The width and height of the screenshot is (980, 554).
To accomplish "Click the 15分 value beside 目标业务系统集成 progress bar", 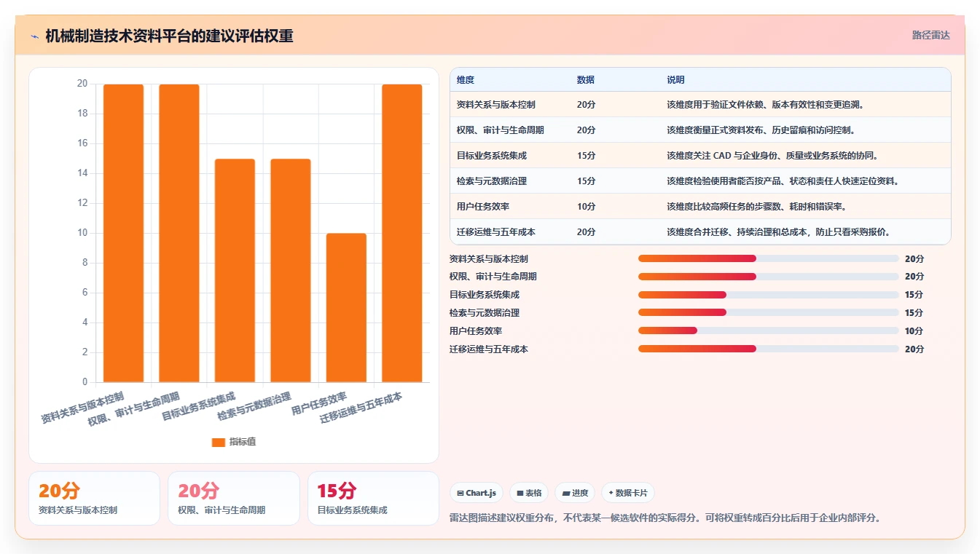I will point(914,295).
